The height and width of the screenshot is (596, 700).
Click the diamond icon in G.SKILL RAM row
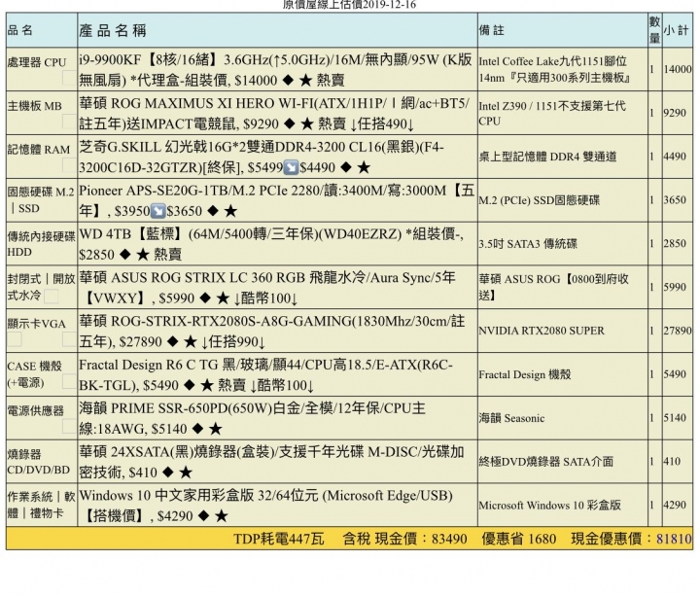click(346, 168)
